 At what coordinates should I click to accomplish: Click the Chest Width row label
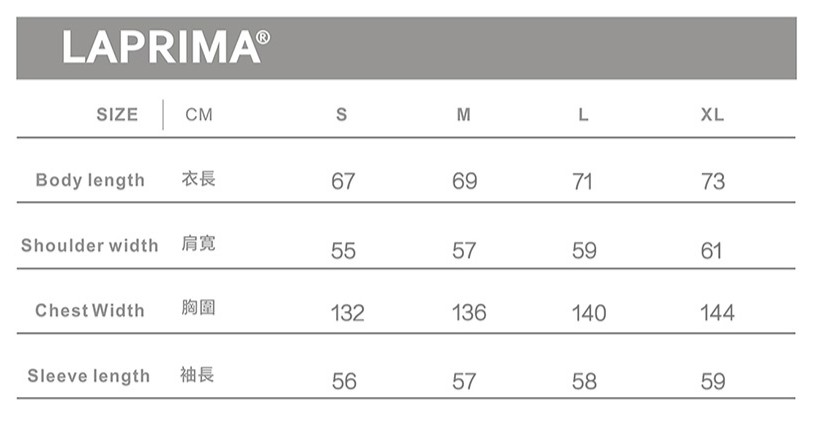click(x=90, y=310)
